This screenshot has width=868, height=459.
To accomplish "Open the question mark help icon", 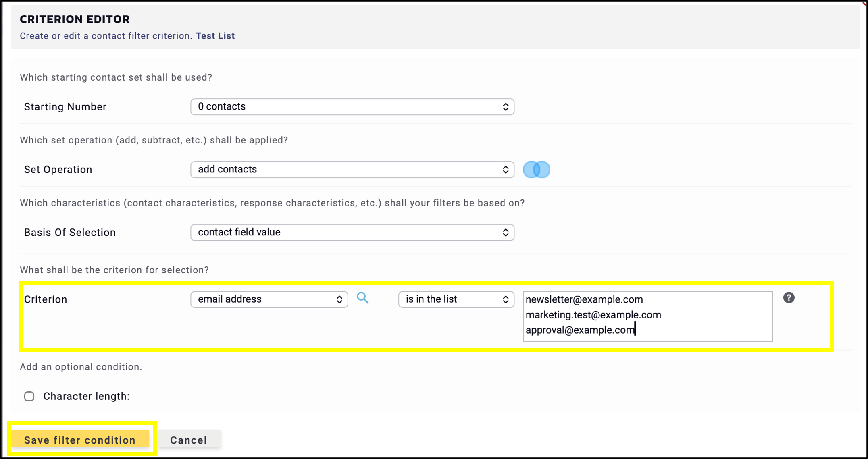I will click(x=789, y=298).
